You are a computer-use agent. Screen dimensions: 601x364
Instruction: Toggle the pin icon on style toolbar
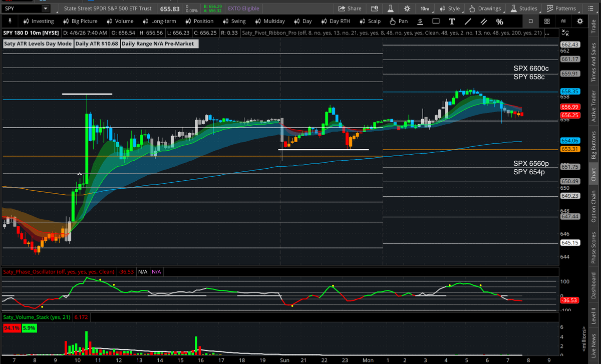pyautogui.click(x=11, y=21)
